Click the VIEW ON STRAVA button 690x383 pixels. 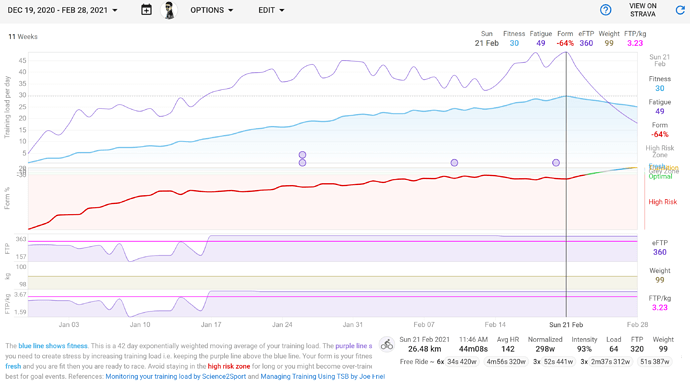point(642,10)
